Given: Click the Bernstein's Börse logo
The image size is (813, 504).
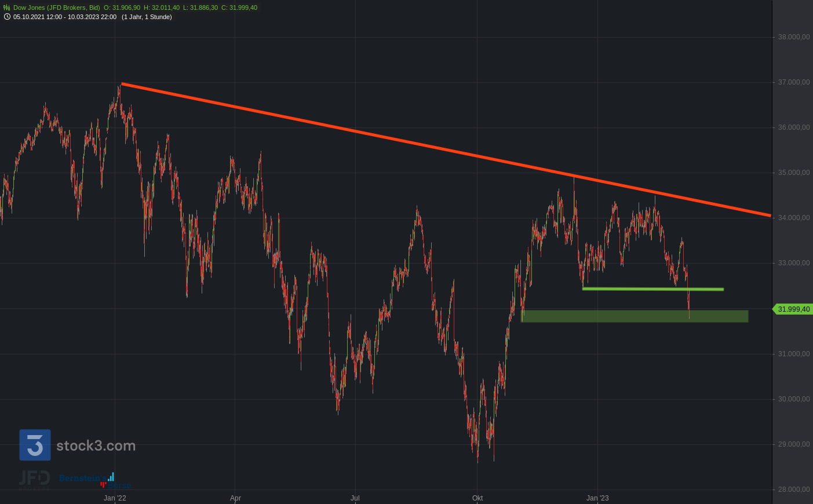Looking at the screenshot, I should pos(88,480).
